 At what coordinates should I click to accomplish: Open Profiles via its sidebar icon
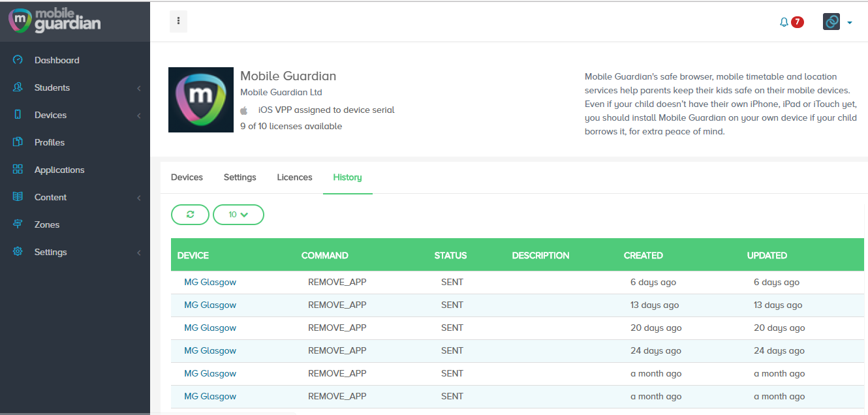[x=18, y=142]
